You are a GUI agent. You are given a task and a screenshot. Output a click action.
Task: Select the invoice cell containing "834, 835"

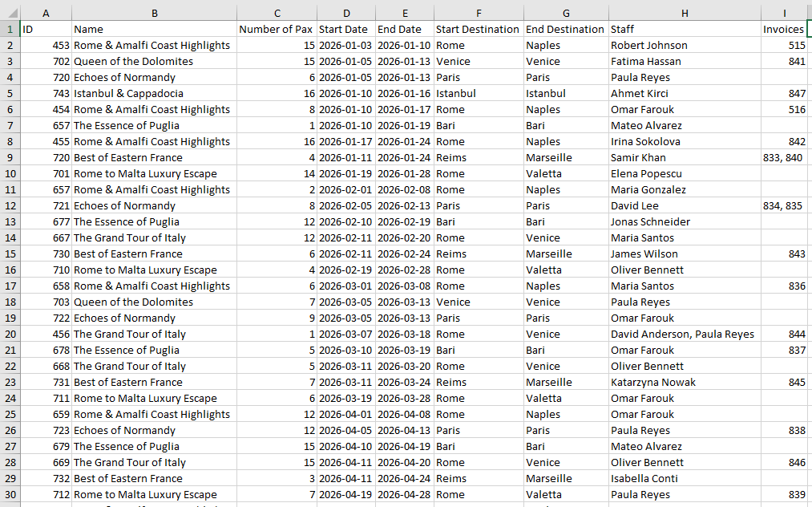point(783,205)
